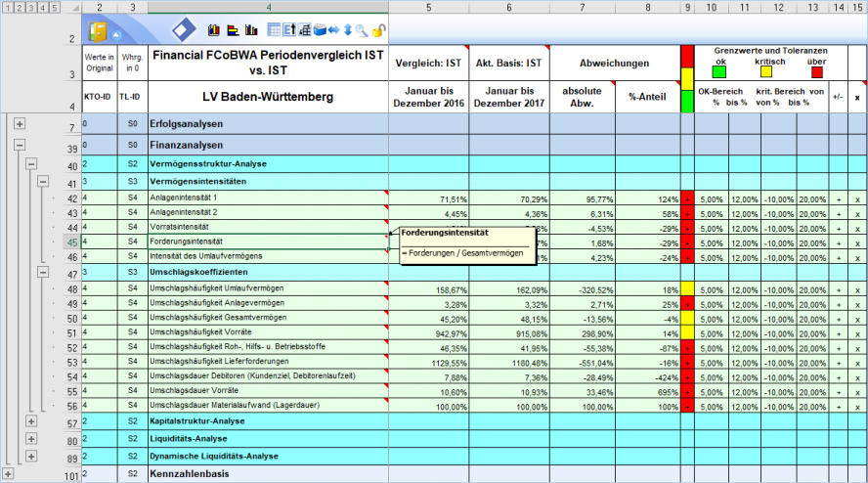
Task: Collapse the Umschlagskoeffizienten outline group
Action: [x=43, y=271]
